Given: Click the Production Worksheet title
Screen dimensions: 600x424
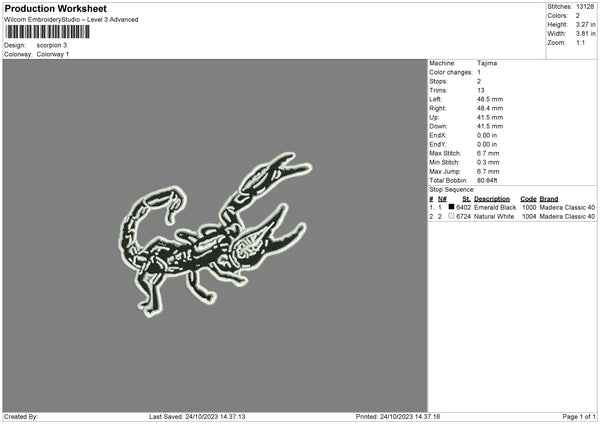Looking at the screenshot, I should point(55,8).
